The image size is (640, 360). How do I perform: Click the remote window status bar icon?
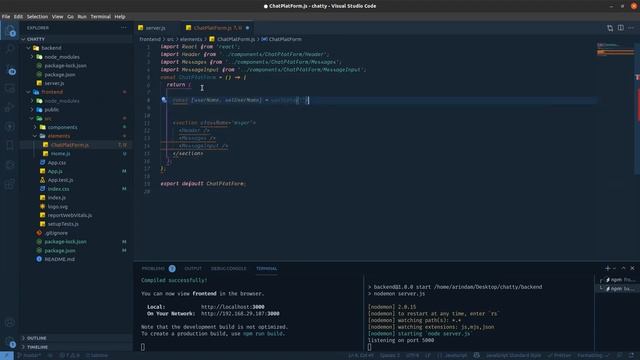7,356
